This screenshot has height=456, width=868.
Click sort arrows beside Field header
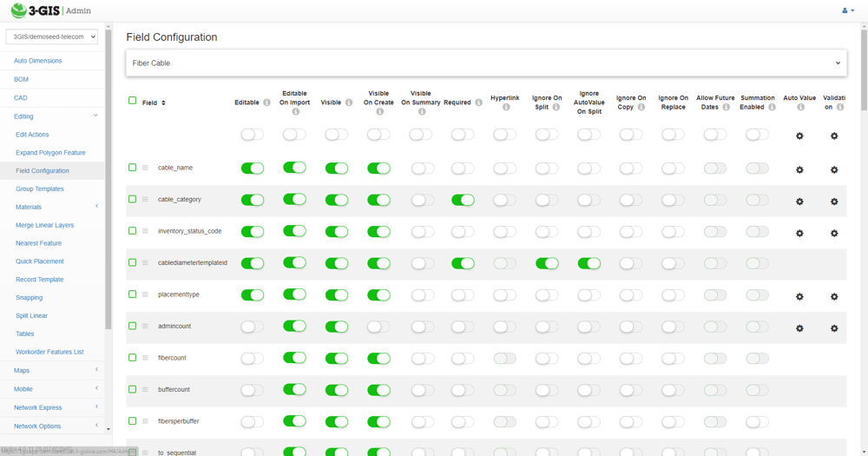pyautogui.click(x=163, y=103)
